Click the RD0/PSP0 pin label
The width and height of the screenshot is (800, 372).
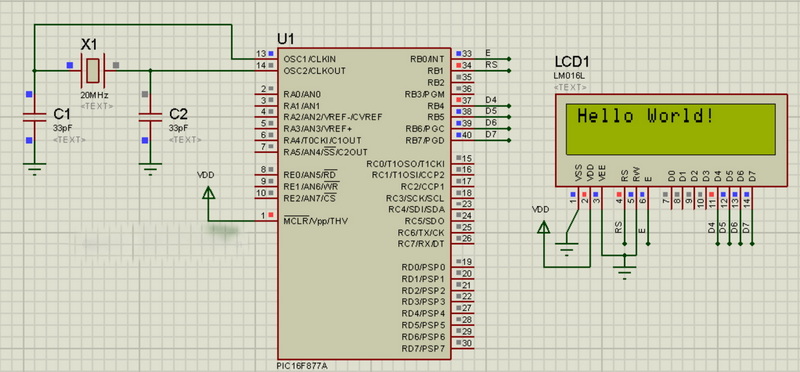point(423,267)
